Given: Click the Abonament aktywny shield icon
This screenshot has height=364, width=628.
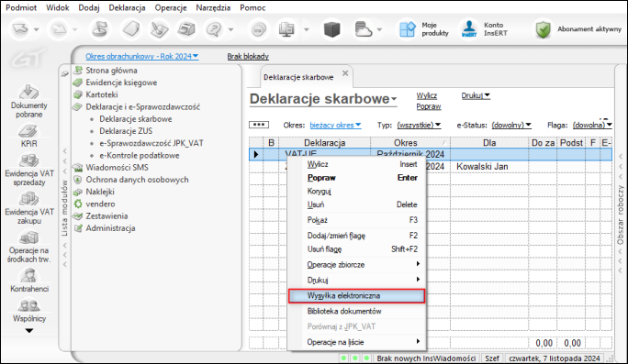Looking at the screenshot, I should pyautogui.click(x=544, y=29).
